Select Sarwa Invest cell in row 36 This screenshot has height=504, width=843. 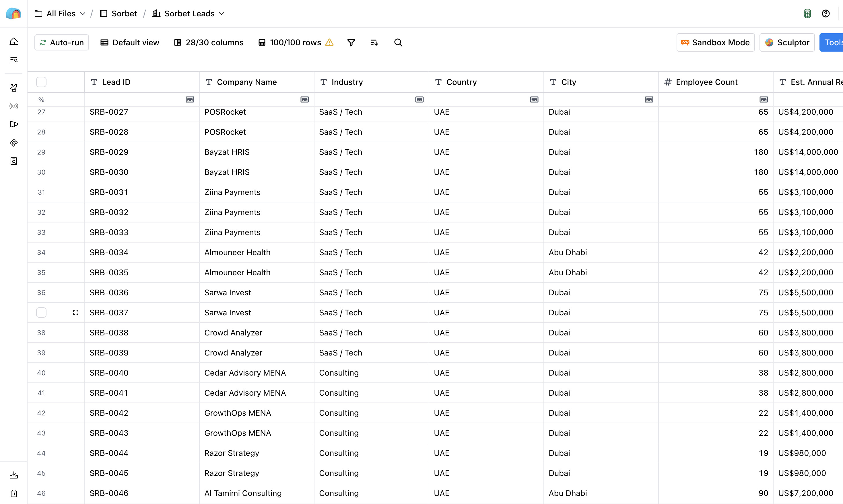pyautogui.click(x=257, y=292)
